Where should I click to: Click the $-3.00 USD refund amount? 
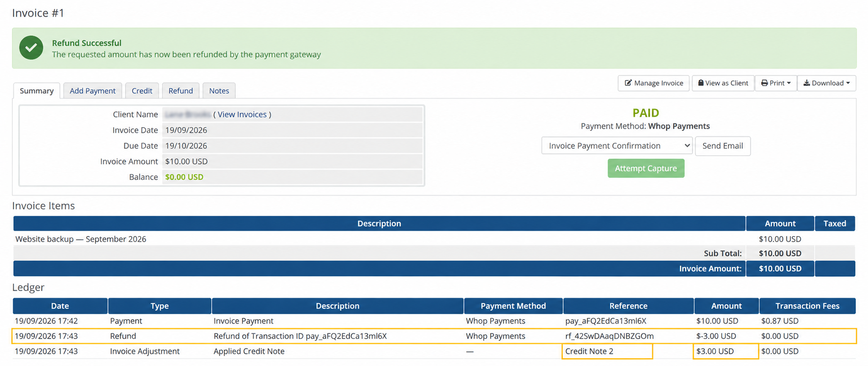pyautogui.click(x=716, y=336)
